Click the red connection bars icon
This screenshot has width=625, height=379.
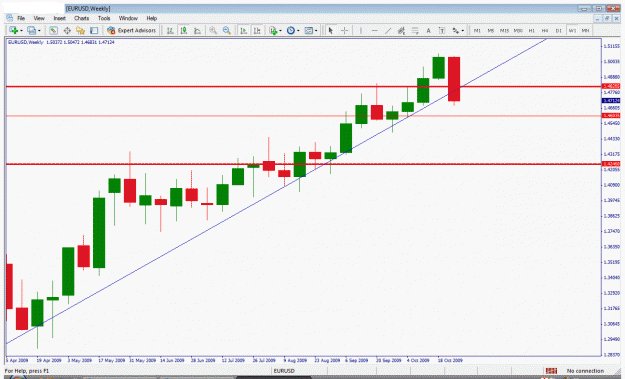point(551,371)
